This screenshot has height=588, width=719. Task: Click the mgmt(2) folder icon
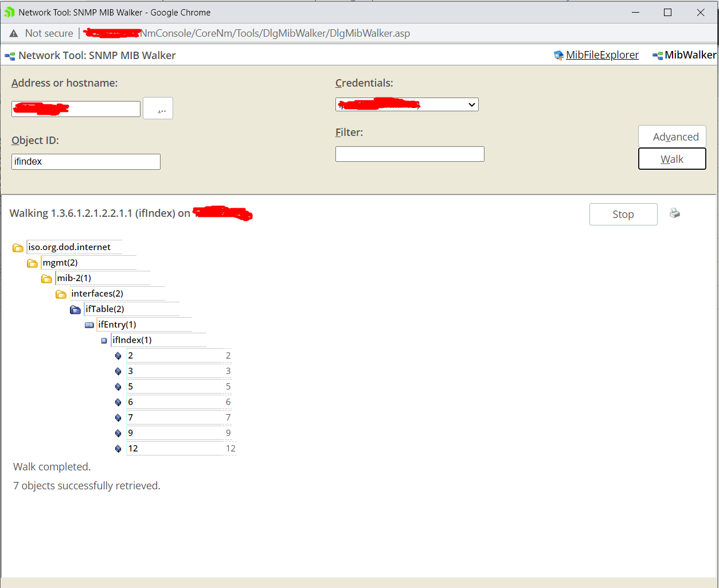click(33, 263)
